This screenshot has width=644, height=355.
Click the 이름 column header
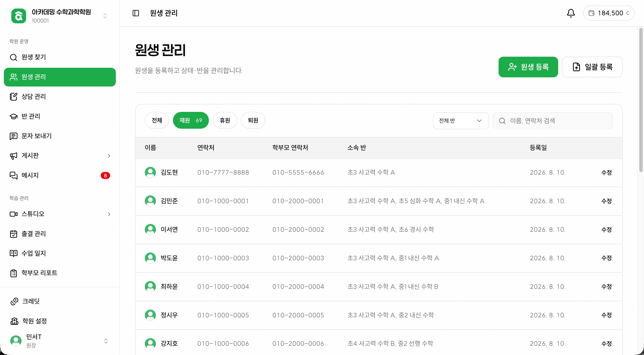[150, 148]
